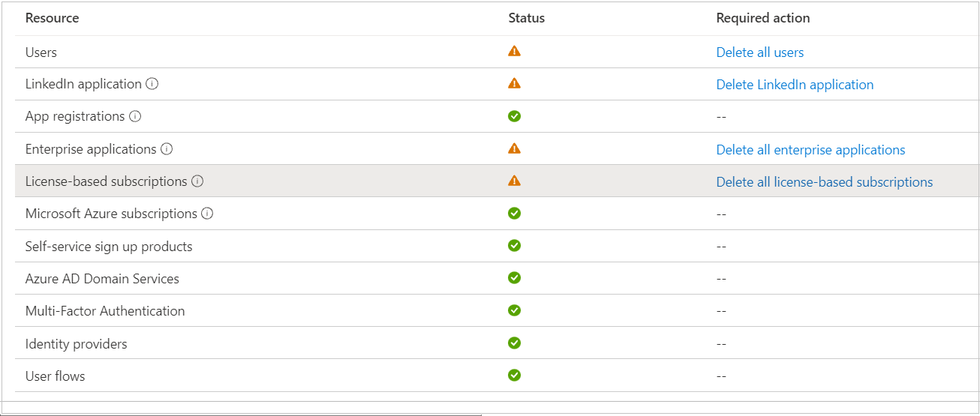Click the info icon next to App registrations

(135, 116)
